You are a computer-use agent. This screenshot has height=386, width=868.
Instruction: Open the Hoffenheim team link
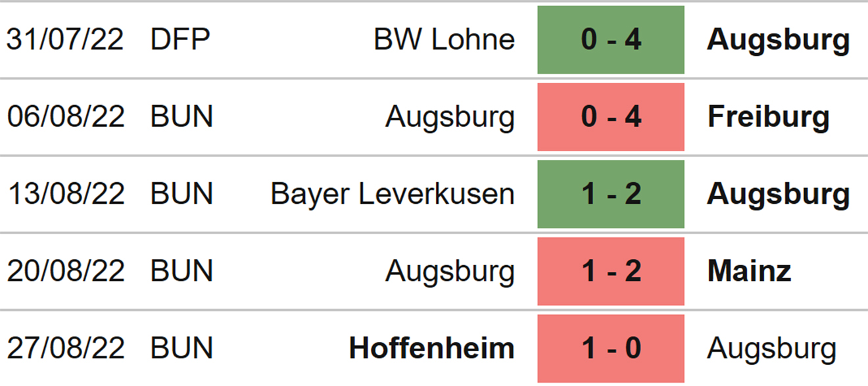431,348
